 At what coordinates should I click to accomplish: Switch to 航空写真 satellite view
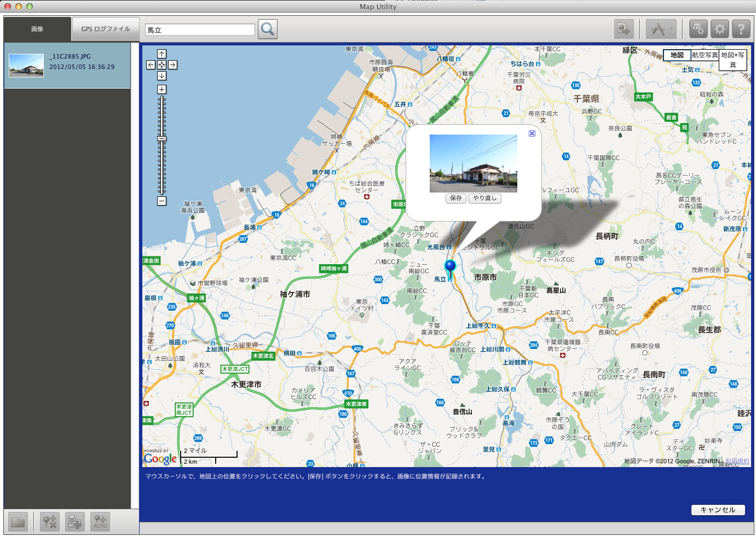[705, 55]
